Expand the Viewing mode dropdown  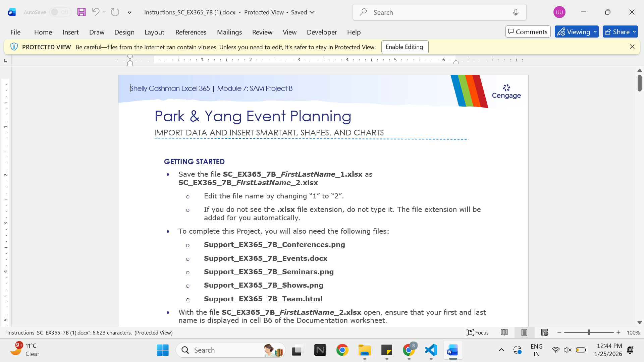pos(595,32)
